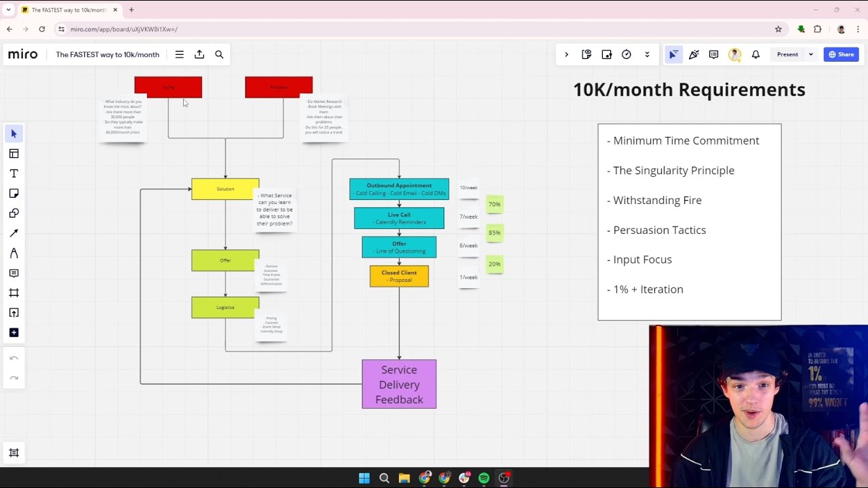Open a new browser tab
Screen dimensions: 868x488
point(132,9)
